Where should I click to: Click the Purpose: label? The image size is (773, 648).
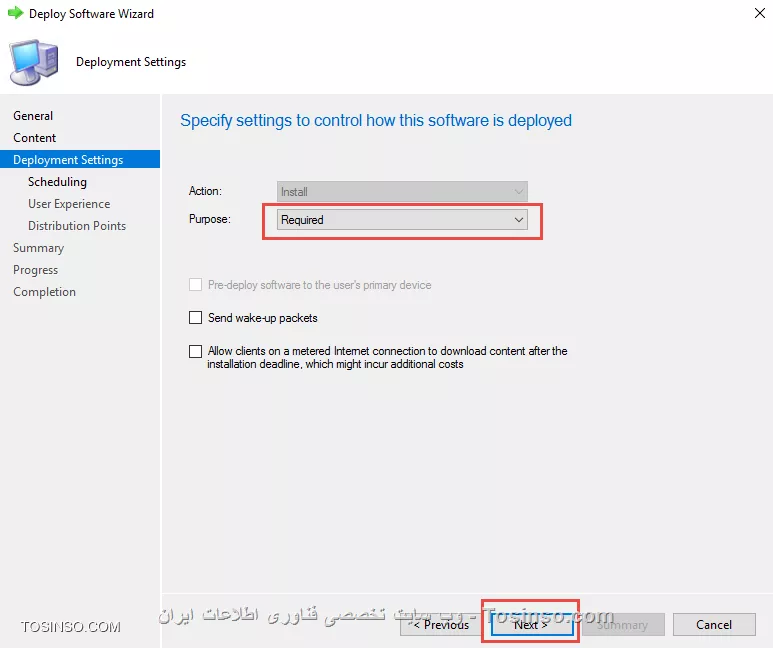click(x=210, y=219)
